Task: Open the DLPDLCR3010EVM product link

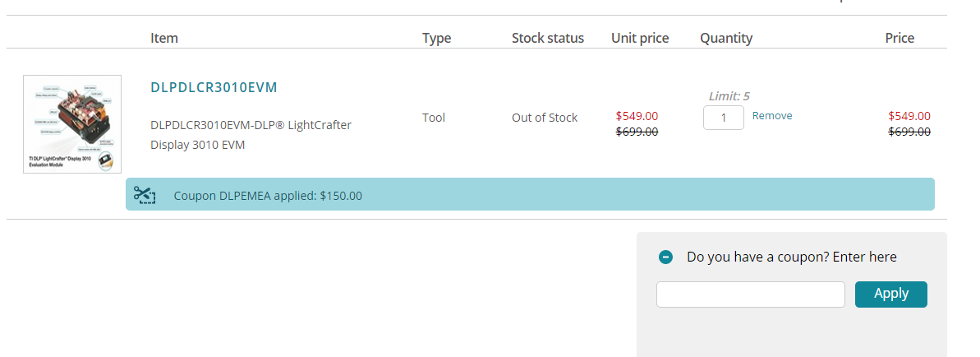Action: pos(214,88)
